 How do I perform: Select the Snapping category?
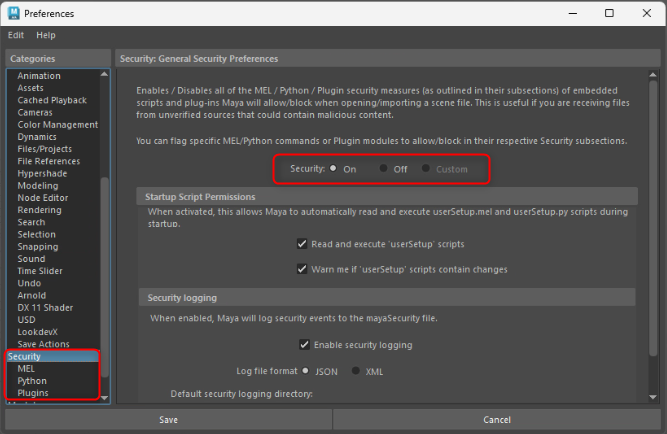37,247
